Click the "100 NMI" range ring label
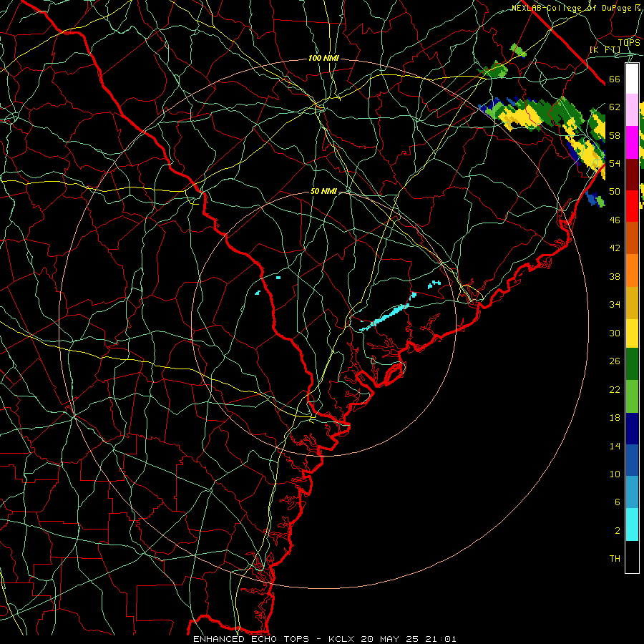644x644 pixels. (x=323, y=59)
